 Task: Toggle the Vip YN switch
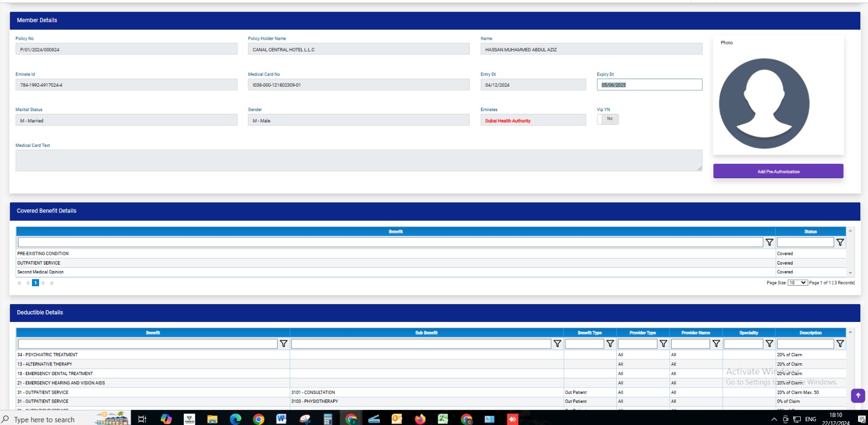[x=608, y=119]
